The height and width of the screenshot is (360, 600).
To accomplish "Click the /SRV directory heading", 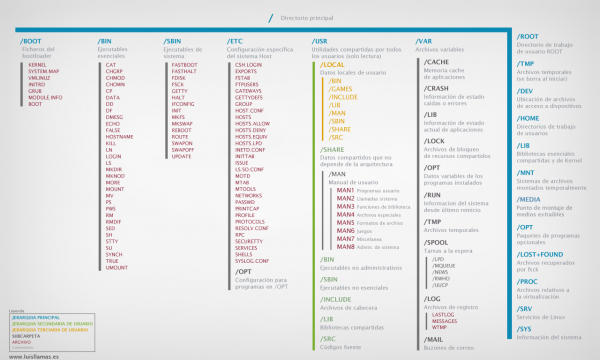I will (524, 309).
